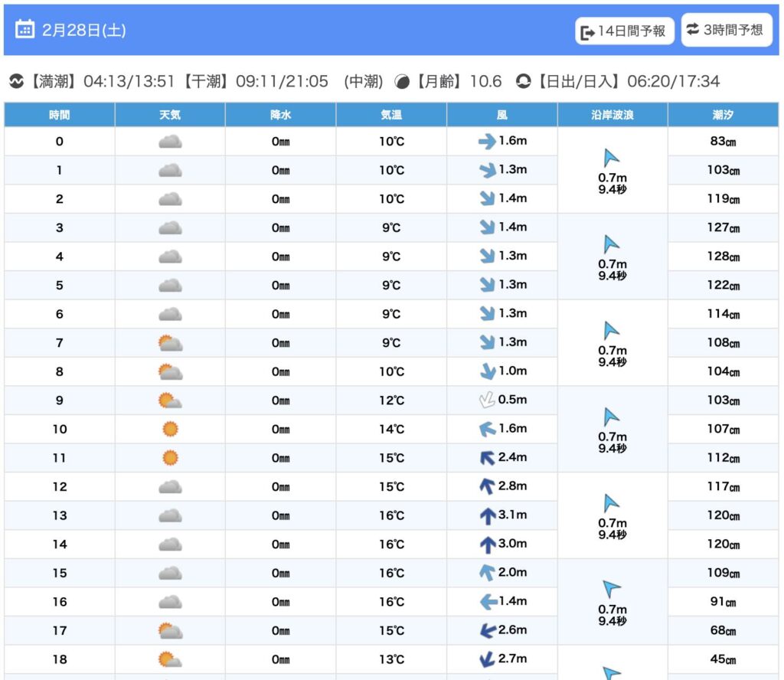
Task: Click the coastal wave direction arrow for hours 0-2
Action: pyautogui.click(x=612, y=159)
